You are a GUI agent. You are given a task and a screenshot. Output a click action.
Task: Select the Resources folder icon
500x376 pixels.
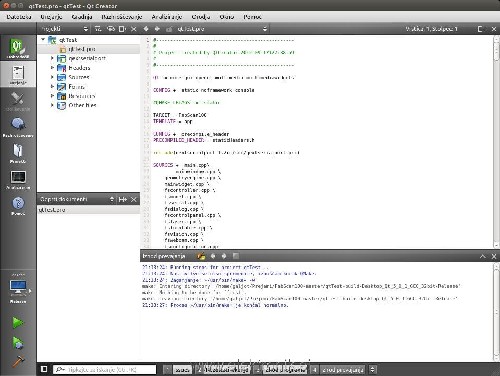[x=61, y=96]
